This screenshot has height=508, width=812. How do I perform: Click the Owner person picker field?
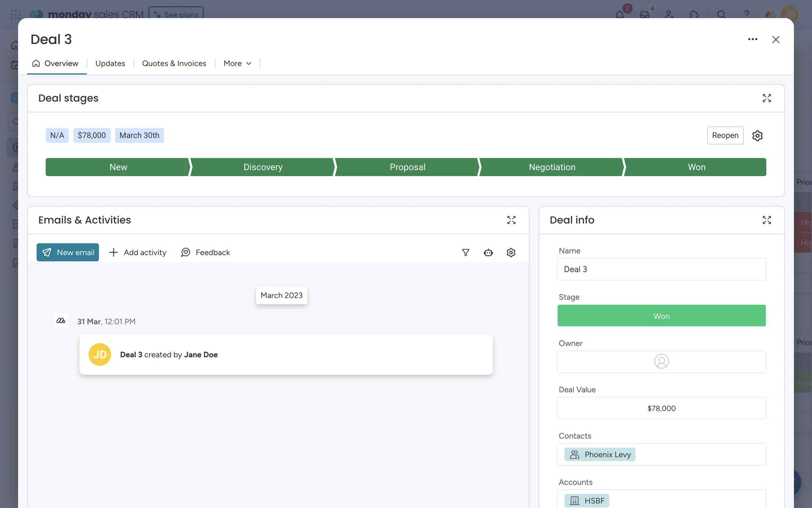(x=661, y=362)
